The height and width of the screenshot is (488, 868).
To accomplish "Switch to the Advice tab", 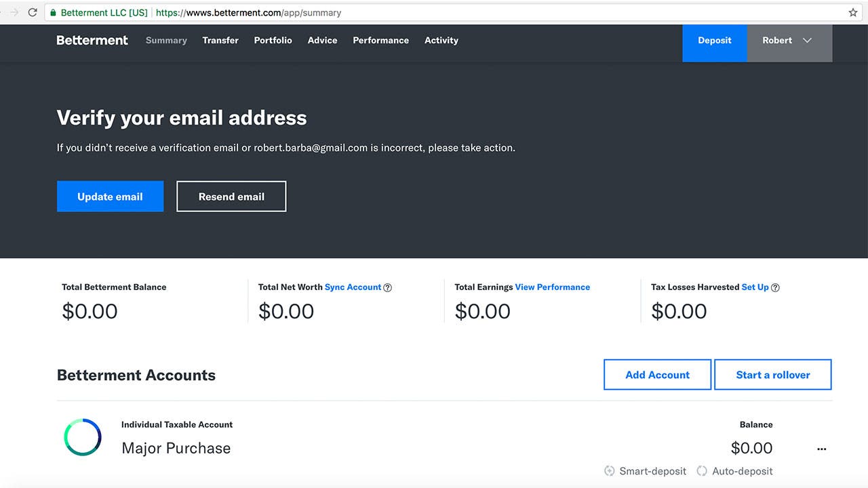I will coord(322,40).
